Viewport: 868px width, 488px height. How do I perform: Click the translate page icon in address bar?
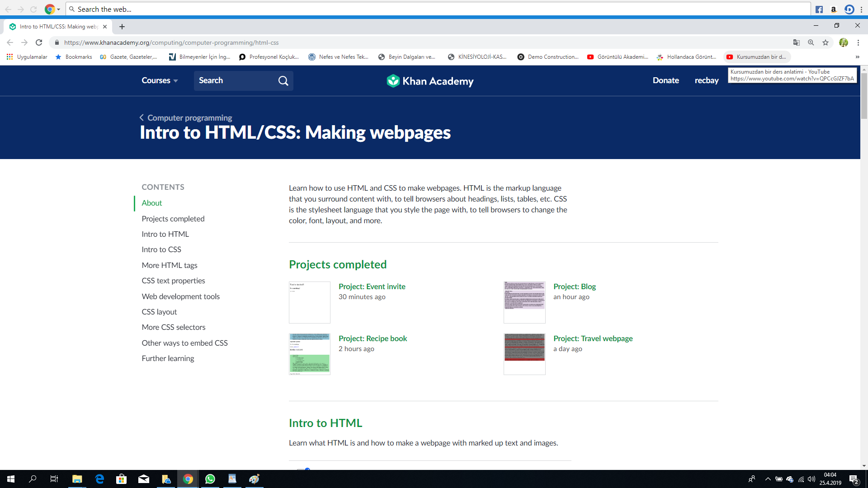click(x=797, y=42)
